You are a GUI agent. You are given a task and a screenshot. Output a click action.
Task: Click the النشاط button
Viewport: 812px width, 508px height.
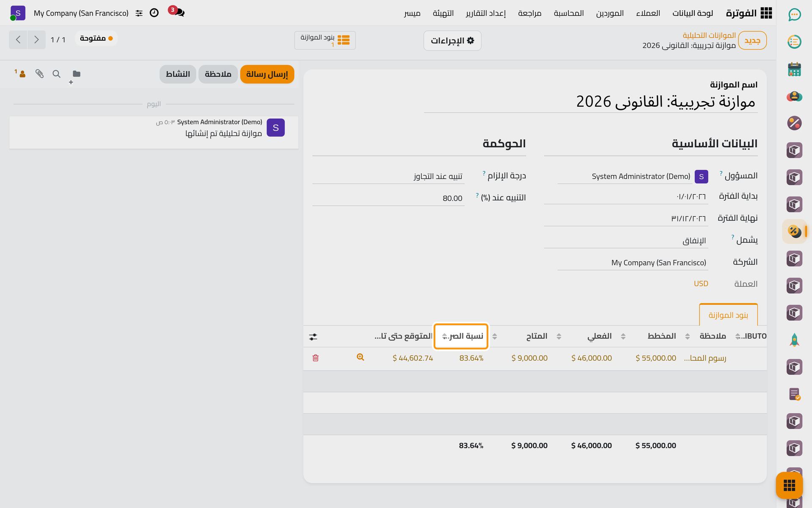pos(178,74)
